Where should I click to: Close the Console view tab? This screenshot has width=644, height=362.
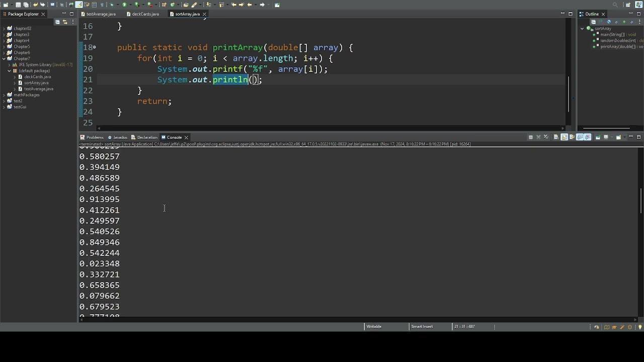186,137
